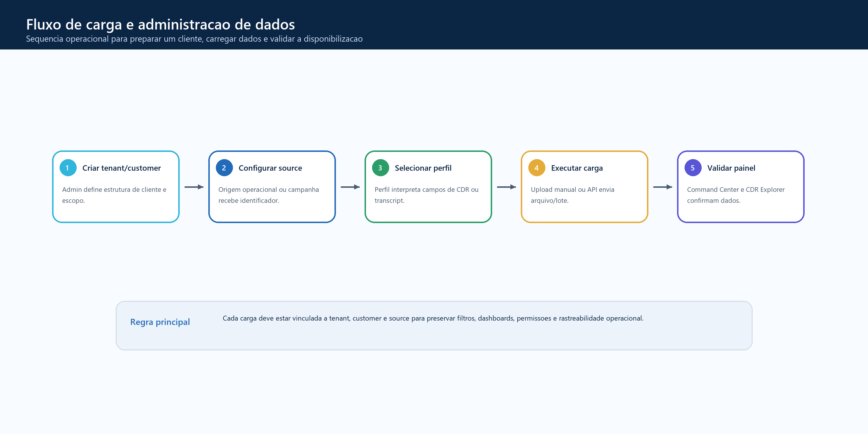The image size is (868, 434).
Task: Click the orange step 4 circle badge
Action: pos(536,168)
